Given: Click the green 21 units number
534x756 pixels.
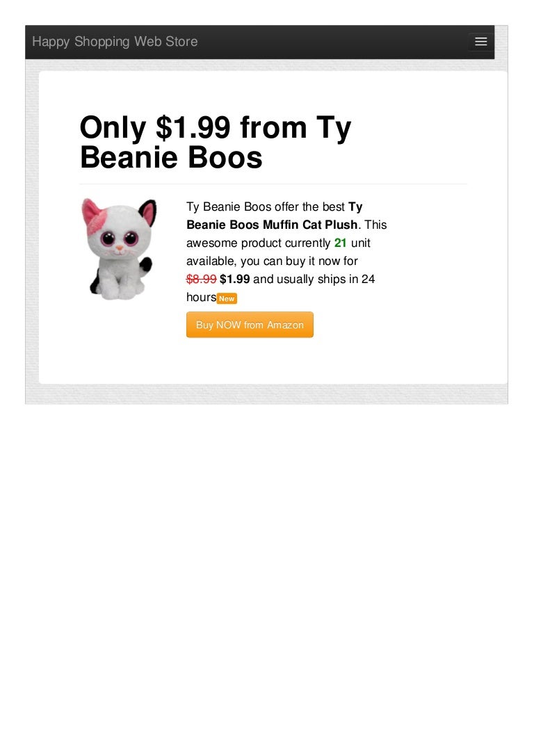Looking at the screenshot, I should click(x=340, y=243).
